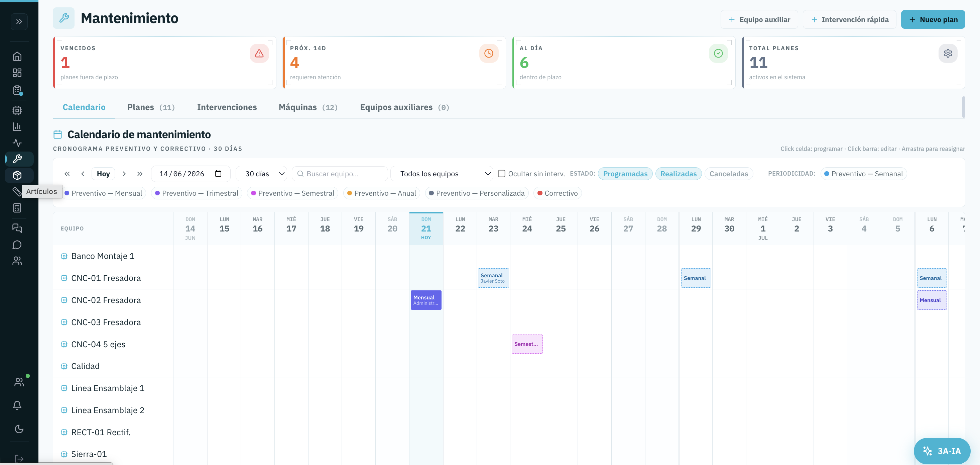Toggle the Canceladas status filter
Screen dimensions: 980x465
coord(729,174)
